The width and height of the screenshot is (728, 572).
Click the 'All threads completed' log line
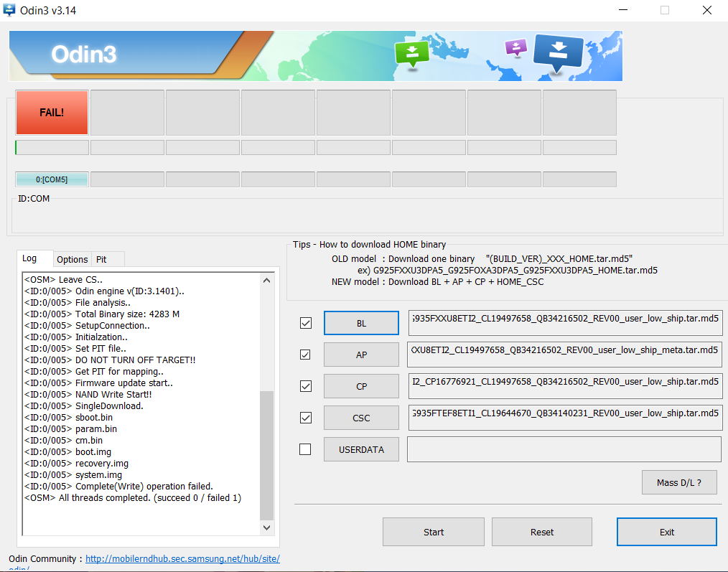click(133, 498)
